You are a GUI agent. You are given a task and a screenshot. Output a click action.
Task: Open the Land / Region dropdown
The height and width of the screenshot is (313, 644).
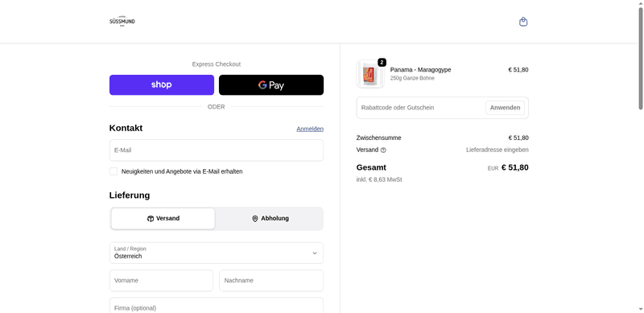pyautogui.click(x=217, y=253)
